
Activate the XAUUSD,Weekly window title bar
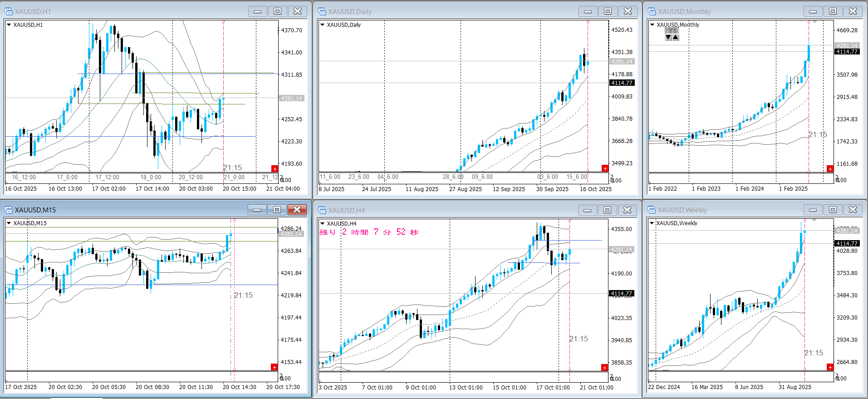tap(726, 210)
